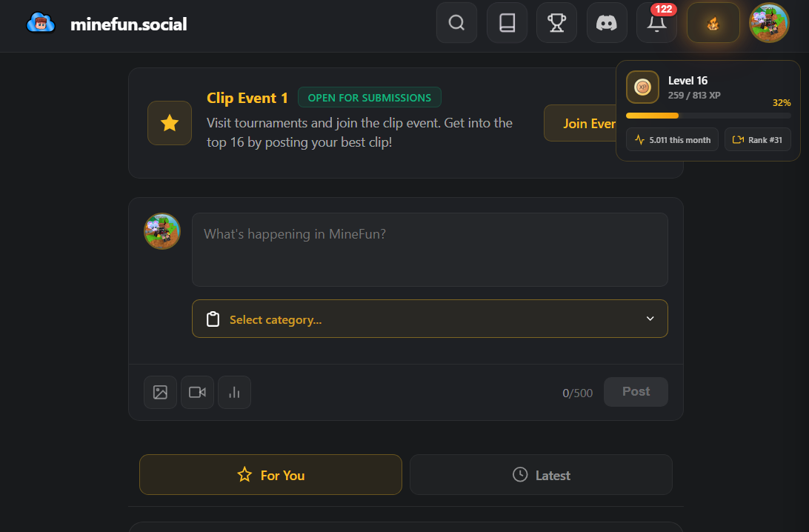
Task: Open tournaments trophy icon
Action: [556, 23]
